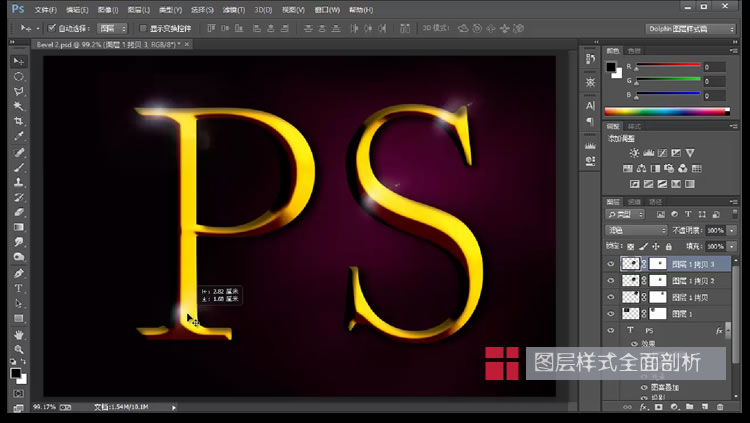Image resolution: width=750 pixels, height=423 pixels.
Task: Open the workspace switcher dropdown
Action: (x=690, y=29)
